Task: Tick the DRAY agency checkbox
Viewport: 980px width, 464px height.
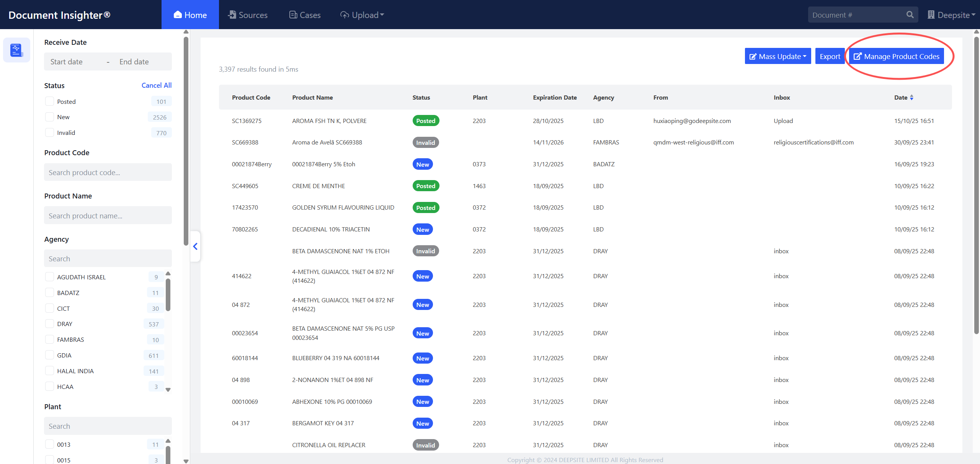Action: [x=49, y=324]
